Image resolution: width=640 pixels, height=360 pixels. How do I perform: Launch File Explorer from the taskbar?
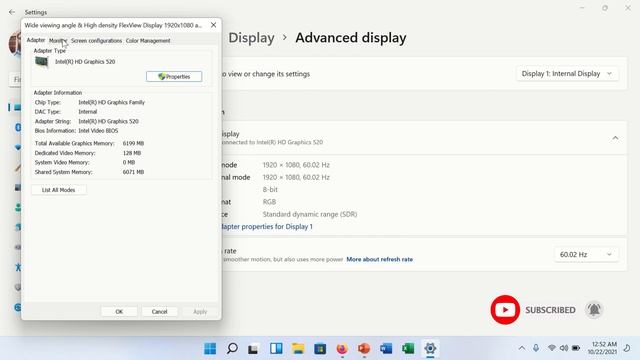click(x=298, y=349)
